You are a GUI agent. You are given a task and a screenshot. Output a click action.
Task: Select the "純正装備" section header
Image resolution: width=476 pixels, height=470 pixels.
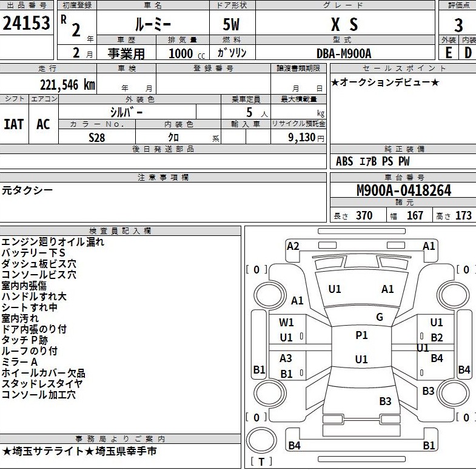point(404,149)
